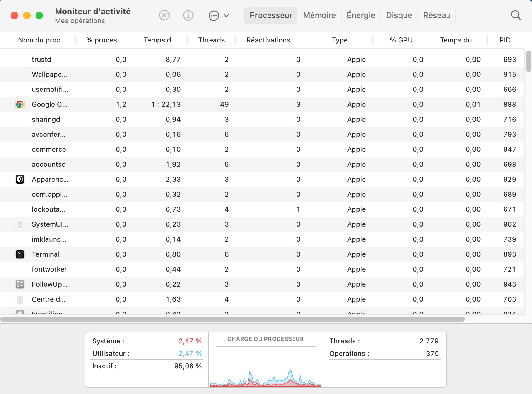
Task: Select the Wallpape... process row
Action: 262,75
